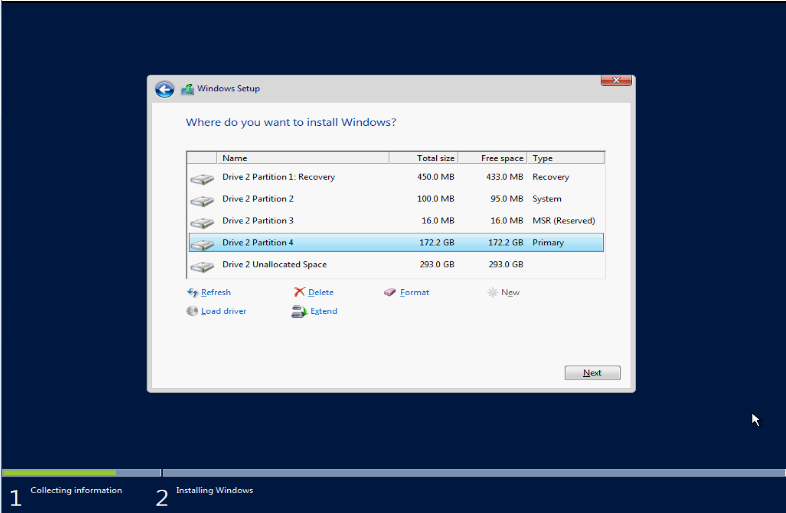Click the 95.0 MB free space cell
The height and width of the screenshot is (513, 786).
point(507,199)
